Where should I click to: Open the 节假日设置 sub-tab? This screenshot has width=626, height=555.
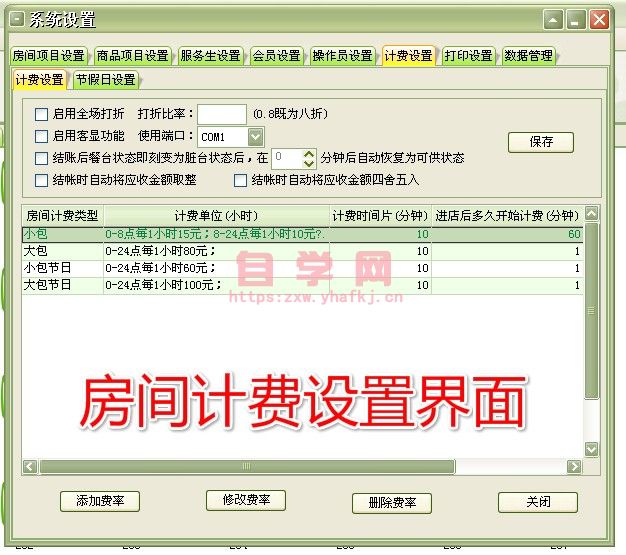pyautogui.click(x=105, y=80)
